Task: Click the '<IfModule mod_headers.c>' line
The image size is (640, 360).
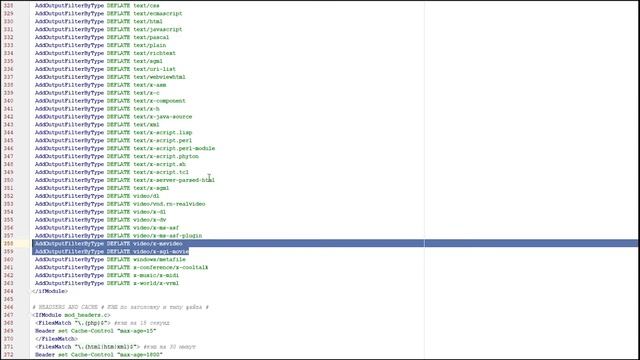Action: [71, 315]
